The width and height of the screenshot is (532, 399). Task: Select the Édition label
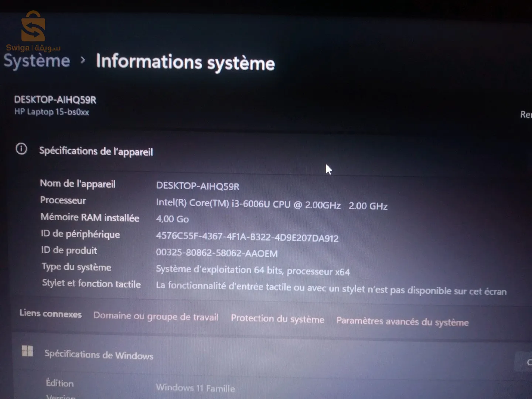pos(60,383)
